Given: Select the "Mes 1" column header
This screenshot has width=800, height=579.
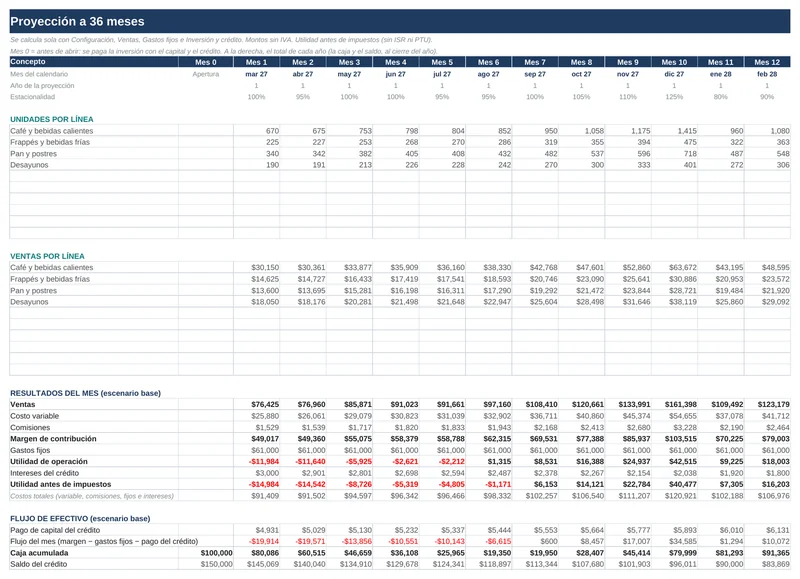Looking at the screenshot, I should tap(256, 62).
